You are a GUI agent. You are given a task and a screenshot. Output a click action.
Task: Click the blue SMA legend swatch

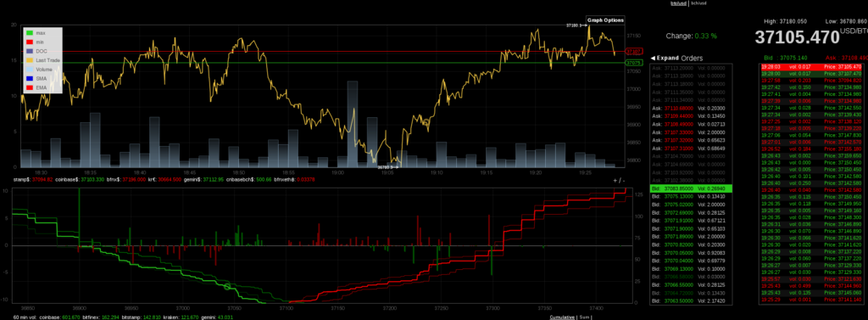(30, 78)
